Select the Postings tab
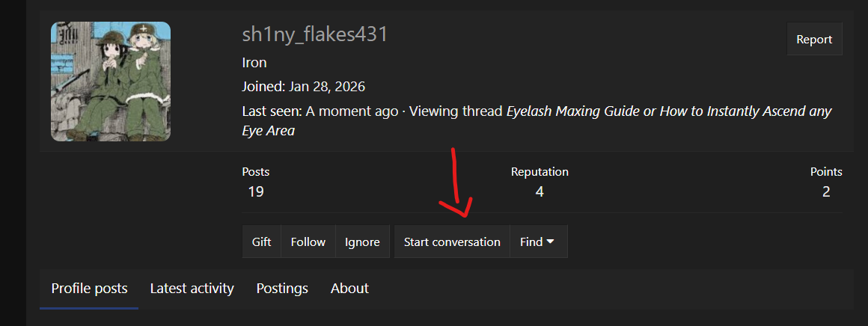This screenshot has width=868, height=326. click(282, 289)
